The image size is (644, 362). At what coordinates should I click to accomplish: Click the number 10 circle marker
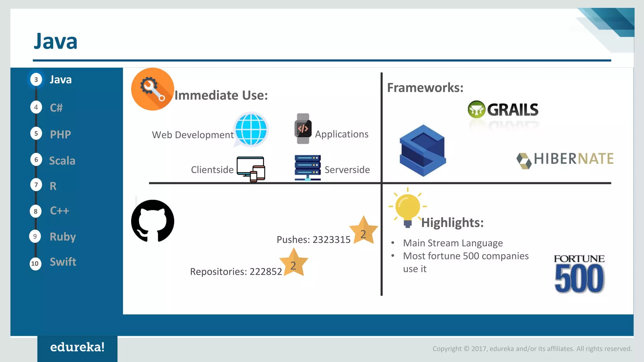click(x=35, y=264)
